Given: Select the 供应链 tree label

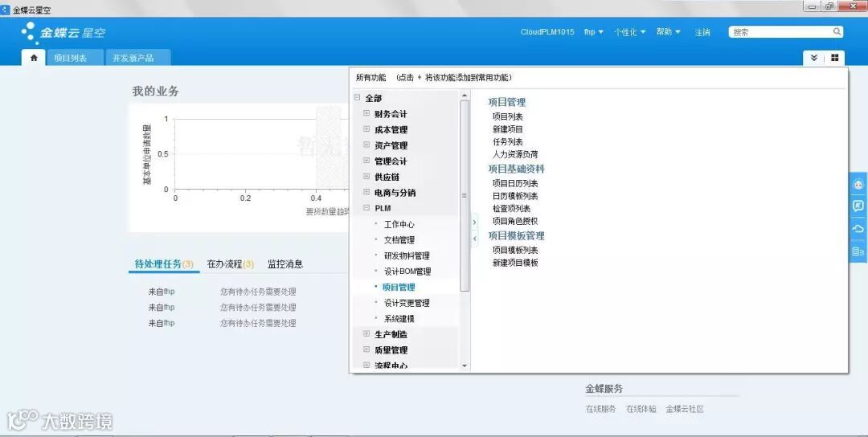Looking at the screenshot, I should (387, 177).
